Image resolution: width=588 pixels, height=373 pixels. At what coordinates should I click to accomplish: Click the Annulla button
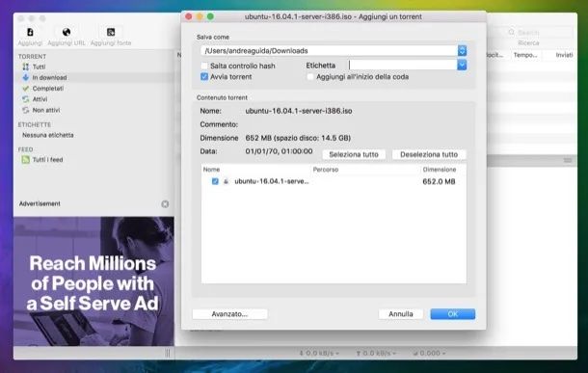pyautogui.click(x=401, y=314)
